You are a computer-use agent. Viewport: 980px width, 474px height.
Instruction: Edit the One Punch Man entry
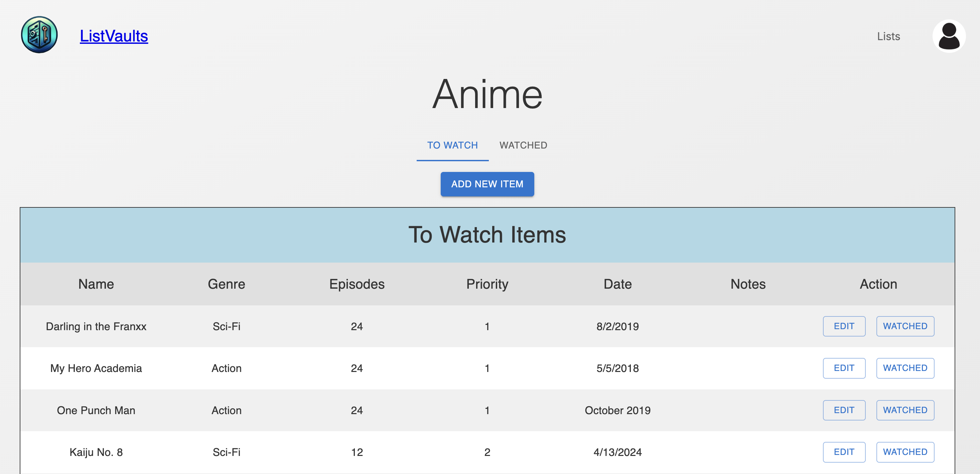(843, 410)
